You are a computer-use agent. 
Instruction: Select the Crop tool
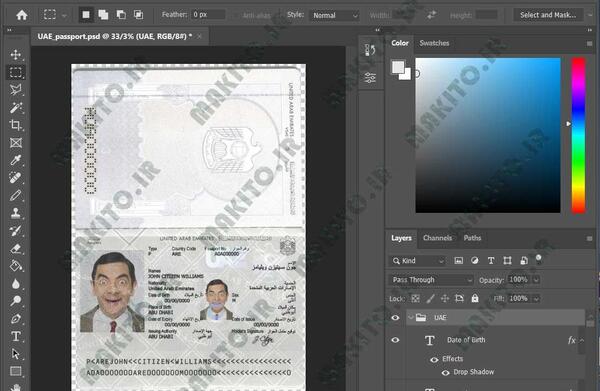tap(16, 125)
